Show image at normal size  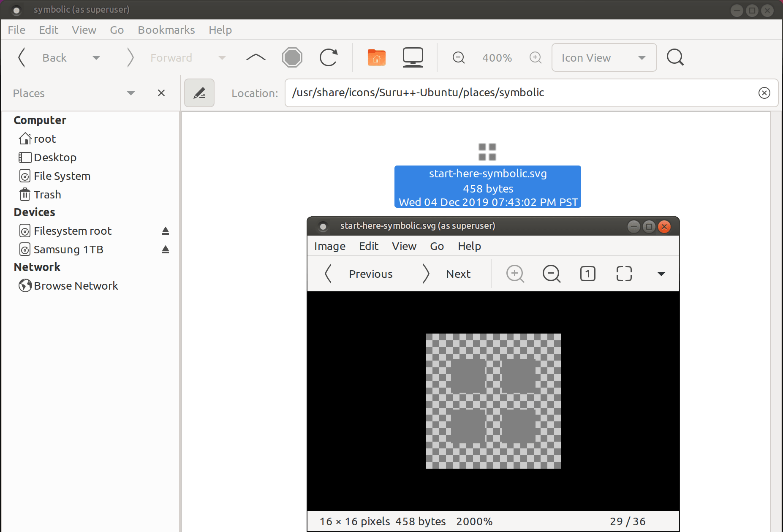[588, 274]
